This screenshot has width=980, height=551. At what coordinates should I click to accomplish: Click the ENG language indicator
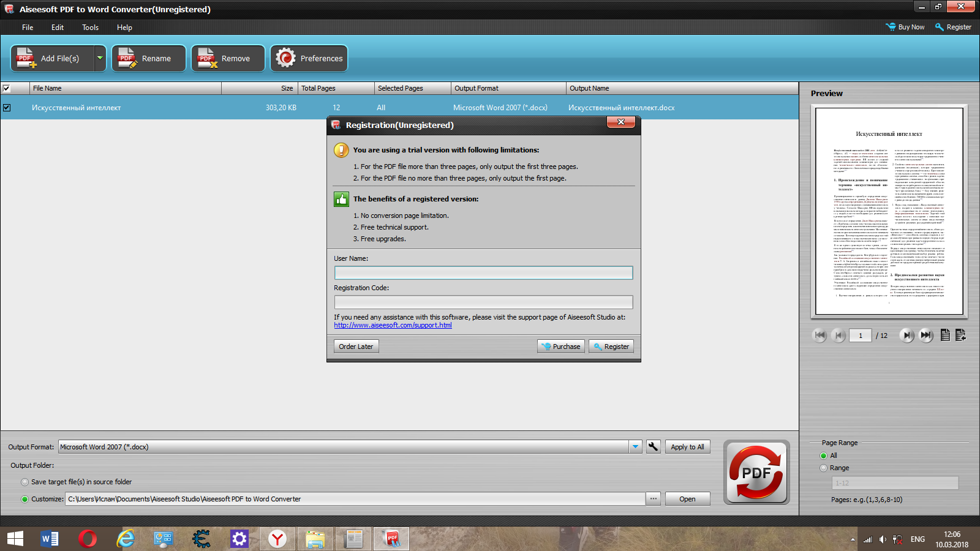(918, 539)
